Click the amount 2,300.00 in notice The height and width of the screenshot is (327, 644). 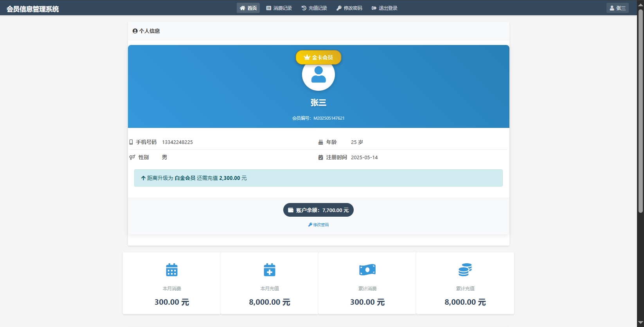coord(230,178)
